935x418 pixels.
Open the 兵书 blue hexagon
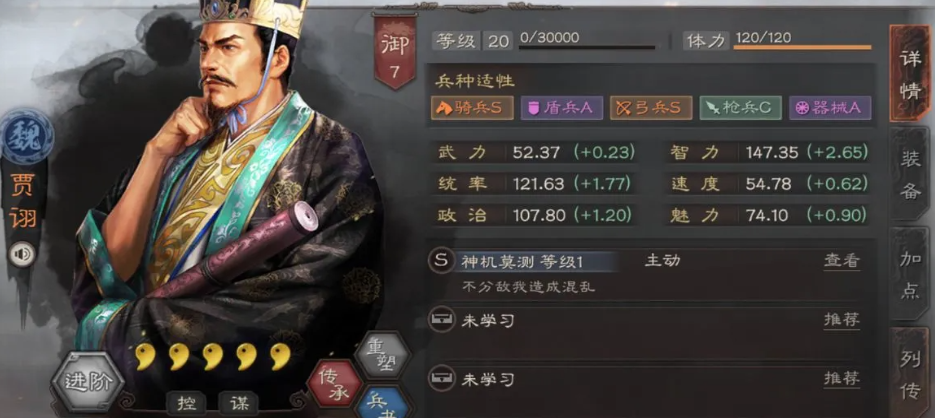point(380,404)
